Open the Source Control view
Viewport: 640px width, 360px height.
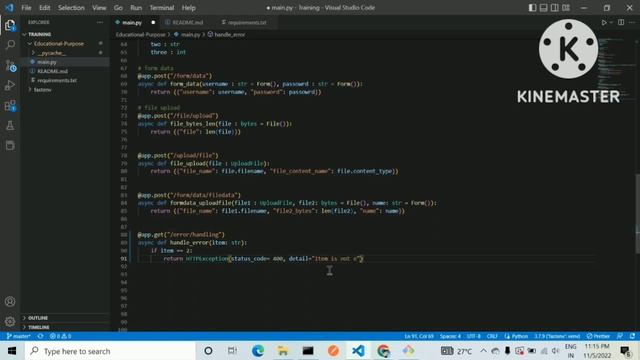tap(10, 65)
